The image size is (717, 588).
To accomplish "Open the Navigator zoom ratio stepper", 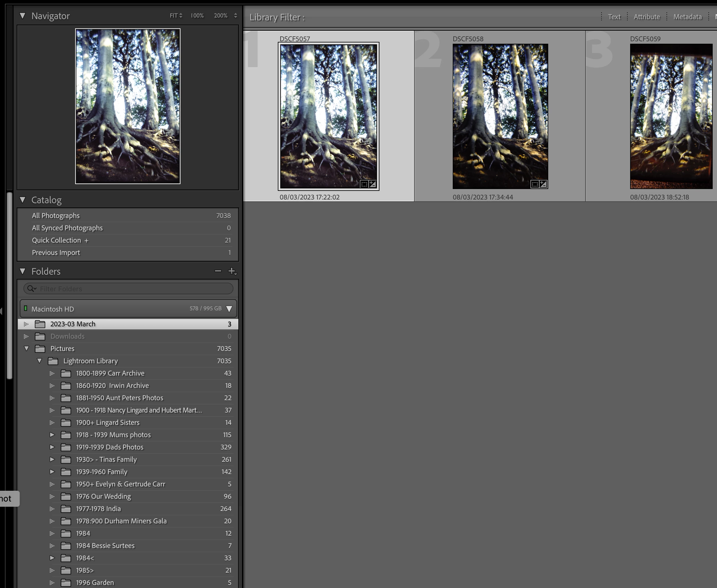I will click(x=236, y=16).
